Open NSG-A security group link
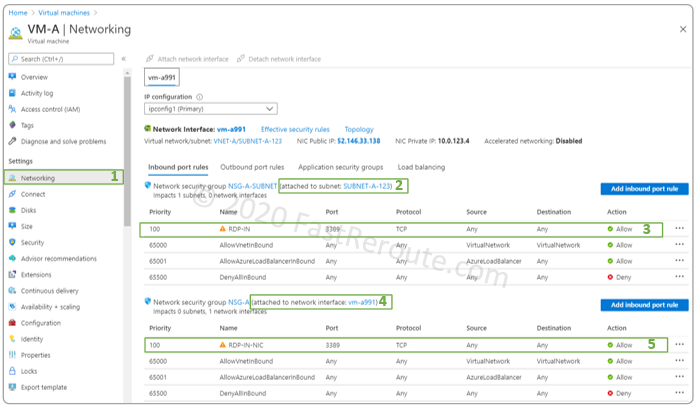This screenshot has height=405, width=697. [239, 302]
